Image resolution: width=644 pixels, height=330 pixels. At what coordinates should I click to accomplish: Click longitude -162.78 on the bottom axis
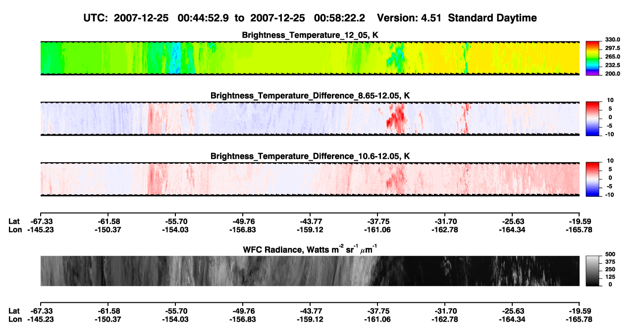pos(445,319)
